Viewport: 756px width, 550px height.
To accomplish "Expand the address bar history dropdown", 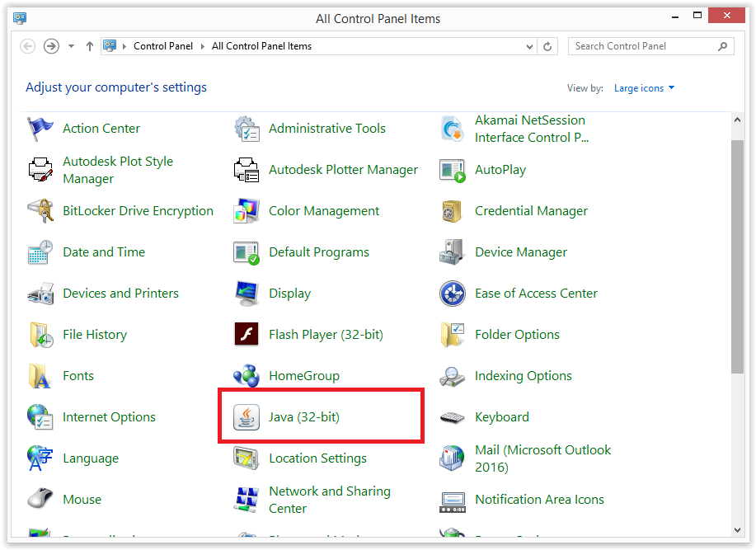I will 529,47.
